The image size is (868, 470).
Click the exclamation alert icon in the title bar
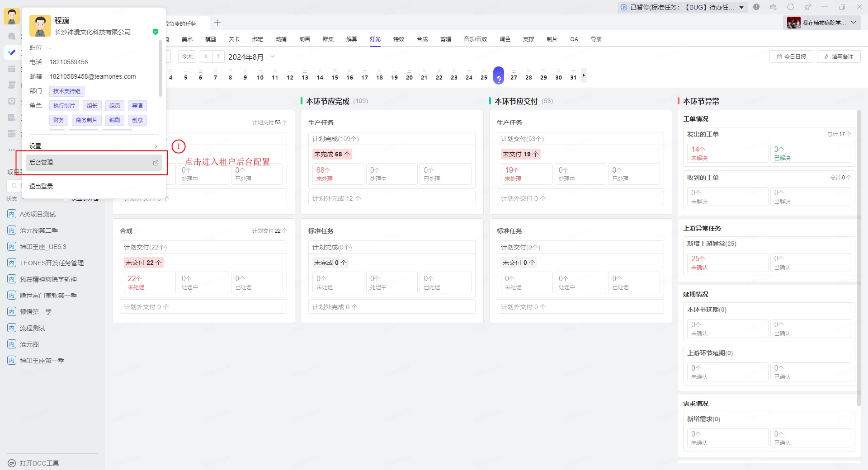tap(756, 7)
